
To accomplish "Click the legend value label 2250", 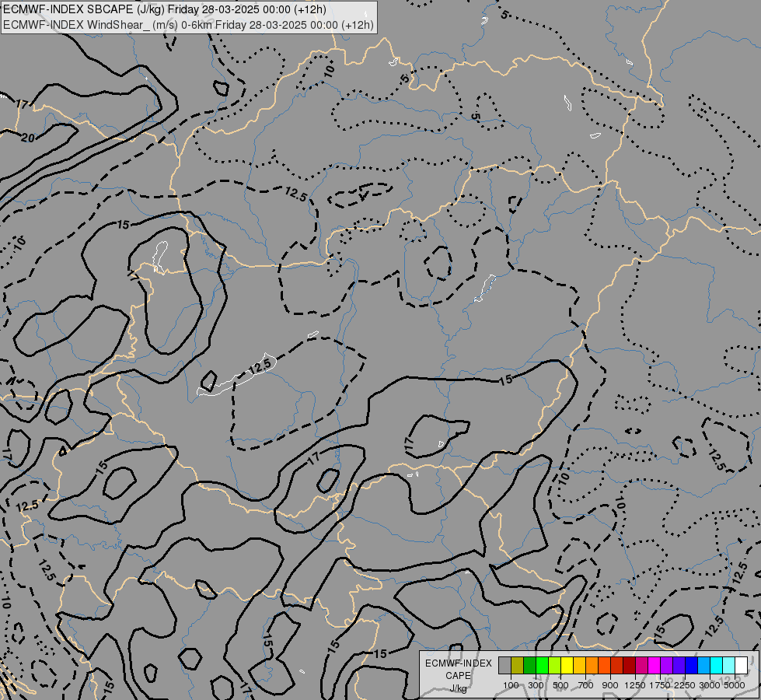I will pyautogui.click(x=685, y=685).
